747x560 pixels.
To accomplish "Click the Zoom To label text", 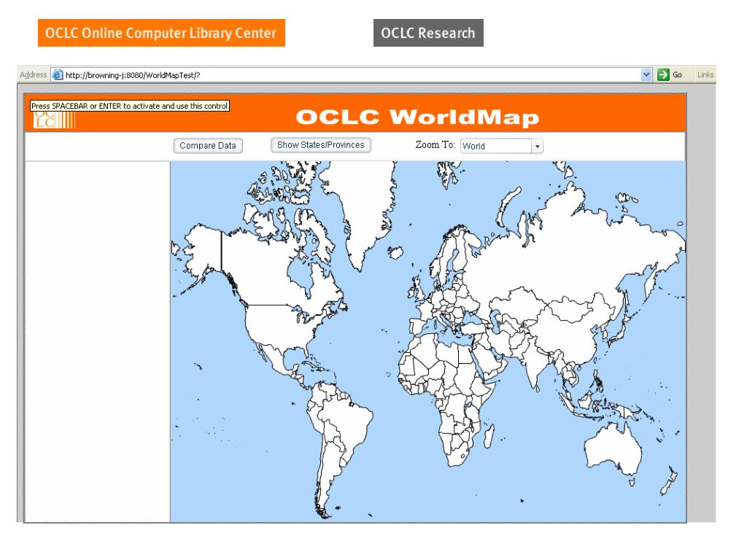I will (435, 145).
